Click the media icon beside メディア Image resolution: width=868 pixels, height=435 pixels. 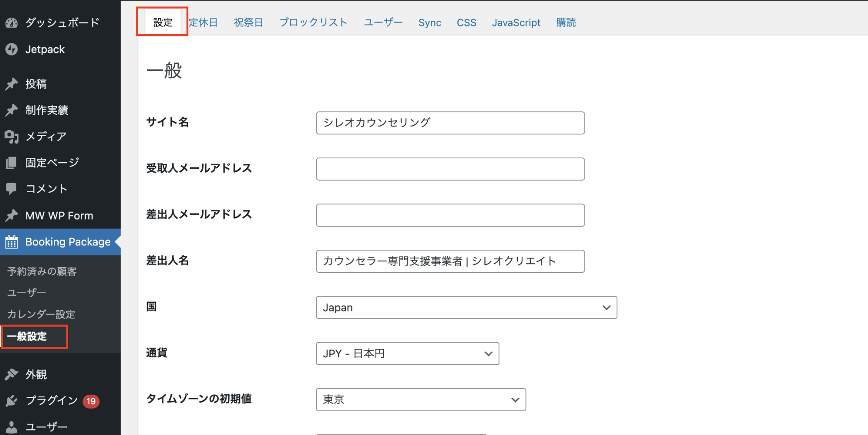[12, 137]
